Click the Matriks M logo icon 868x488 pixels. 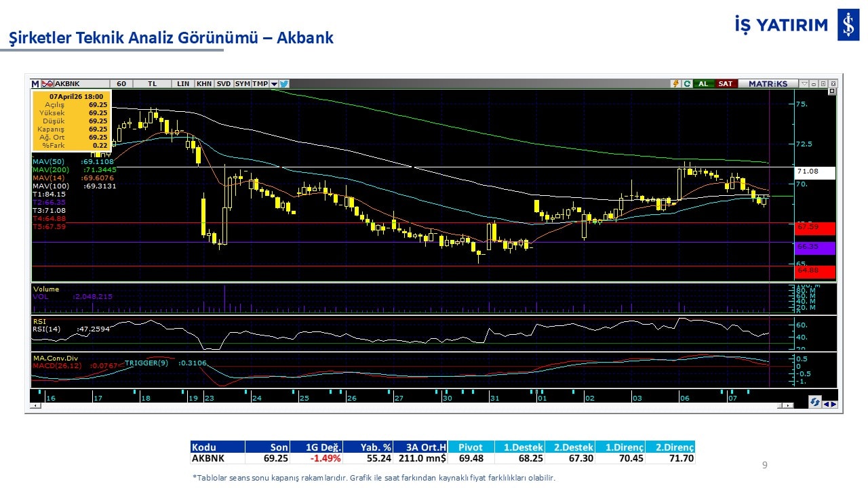(35, 84)
